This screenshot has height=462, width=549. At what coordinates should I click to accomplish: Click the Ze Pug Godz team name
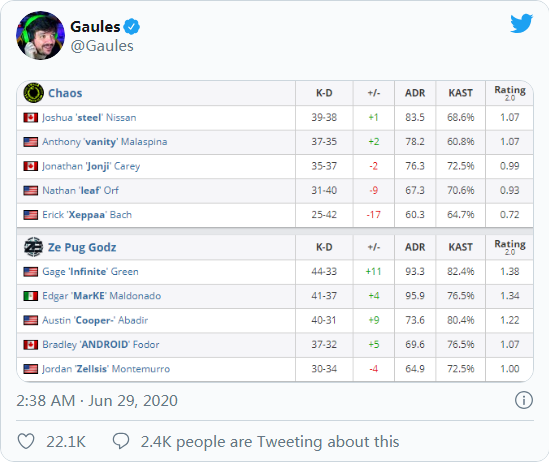point(82,247)
